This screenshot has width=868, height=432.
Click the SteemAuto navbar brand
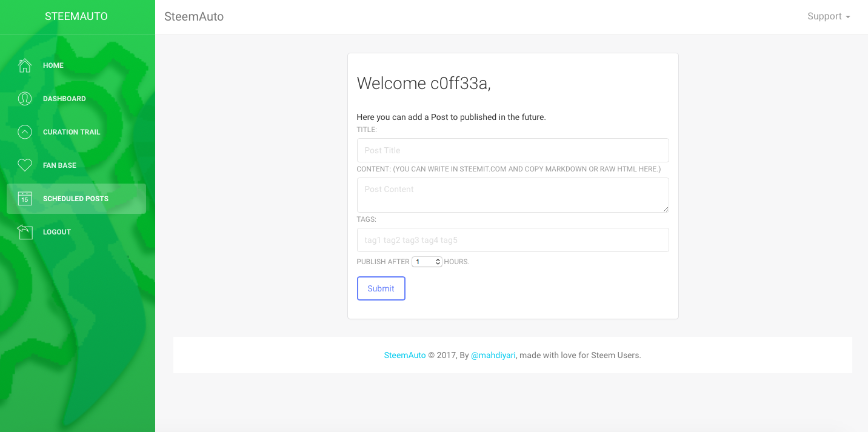click(194, 16)
